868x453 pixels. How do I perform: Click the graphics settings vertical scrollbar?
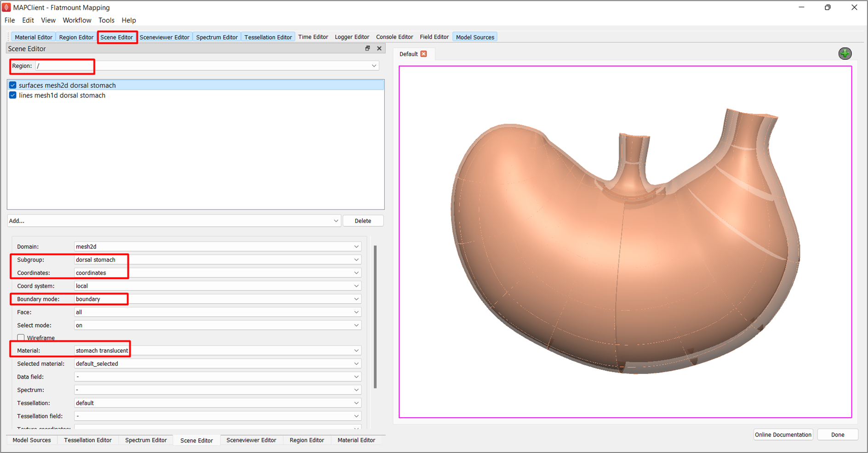tap(375, 317)
